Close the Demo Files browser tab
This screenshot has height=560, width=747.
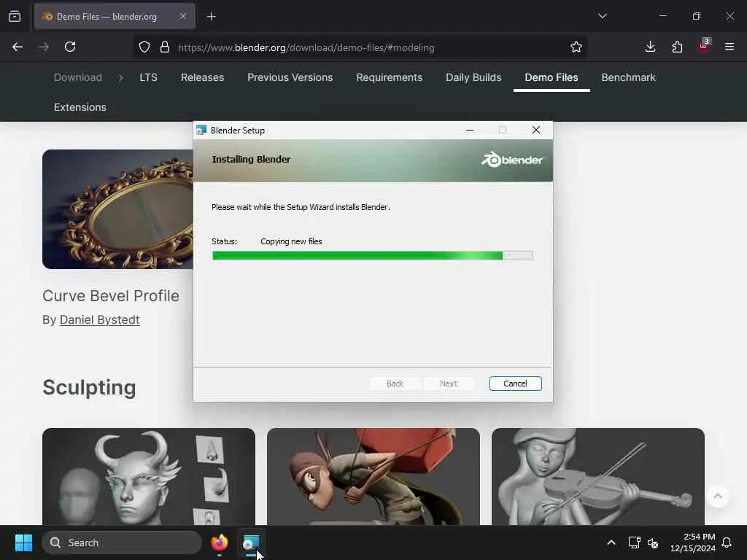tap(183, 16)
